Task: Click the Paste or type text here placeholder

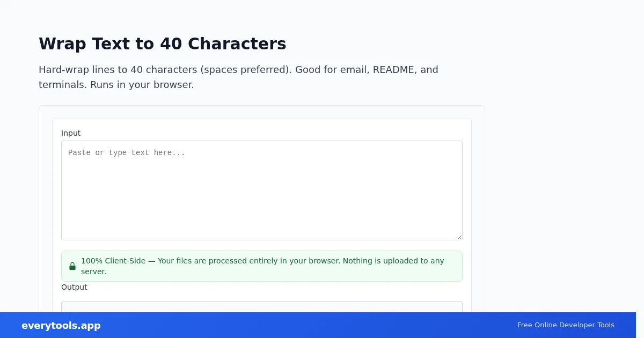Action: [x=127, y=153]
